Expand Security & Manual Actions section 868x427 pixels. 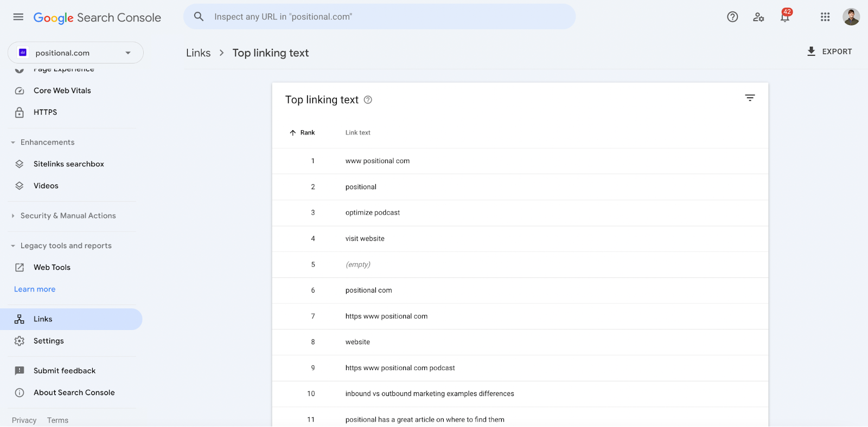[13, 216]
